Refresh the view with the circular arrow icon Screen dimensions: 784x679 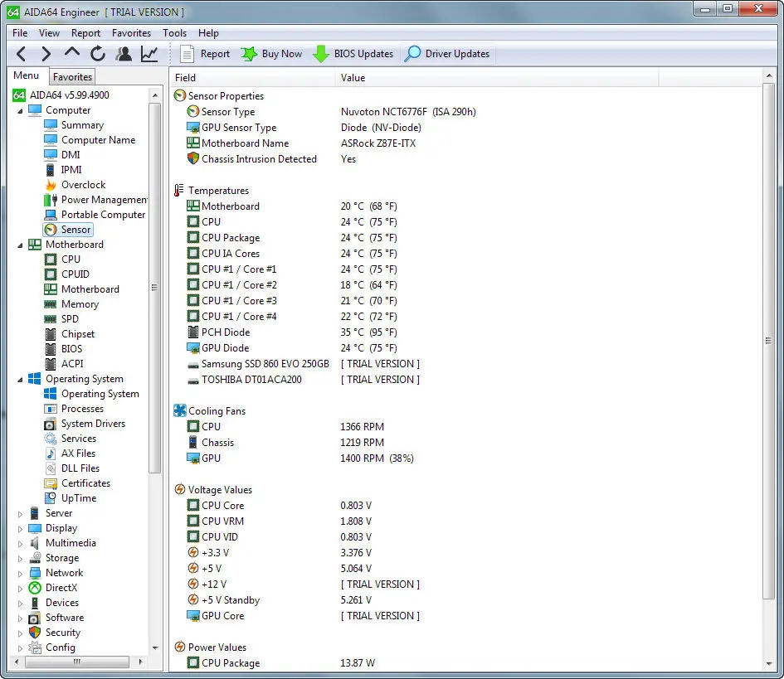[98, 53]
